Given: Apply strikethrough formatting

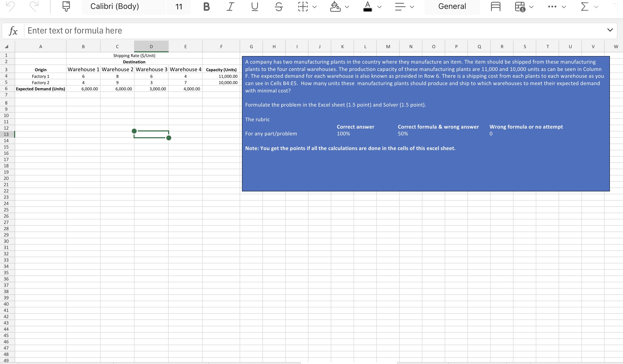Looking at the screenshot, I should pyautogui.click(x=278, y=7).
